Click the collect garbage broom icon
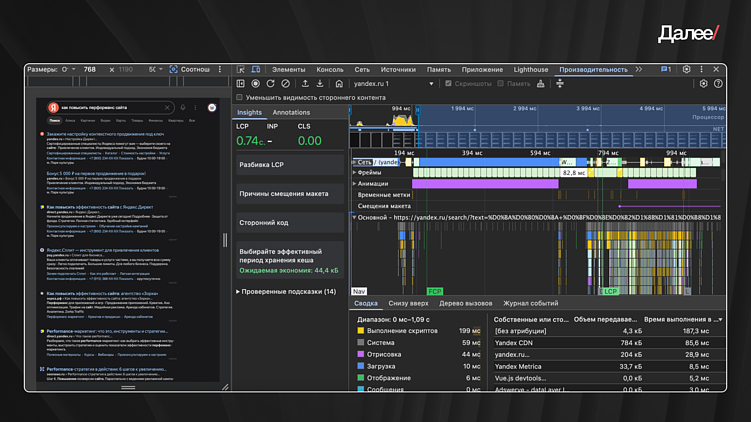The image size is (751, 422). click(541, 84)
